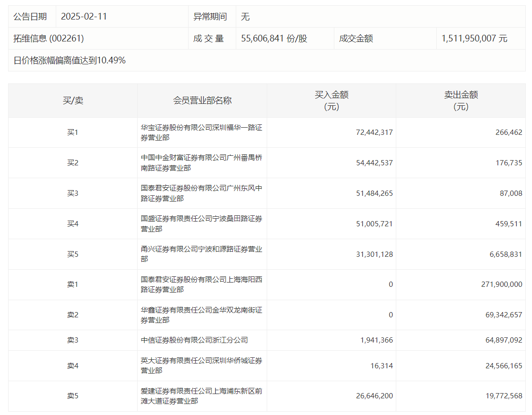Image resolution: width=532 pixels, height=415 pixels.
Task: Click buy amount 54,442,537
Action: click(x=374, y=163)
